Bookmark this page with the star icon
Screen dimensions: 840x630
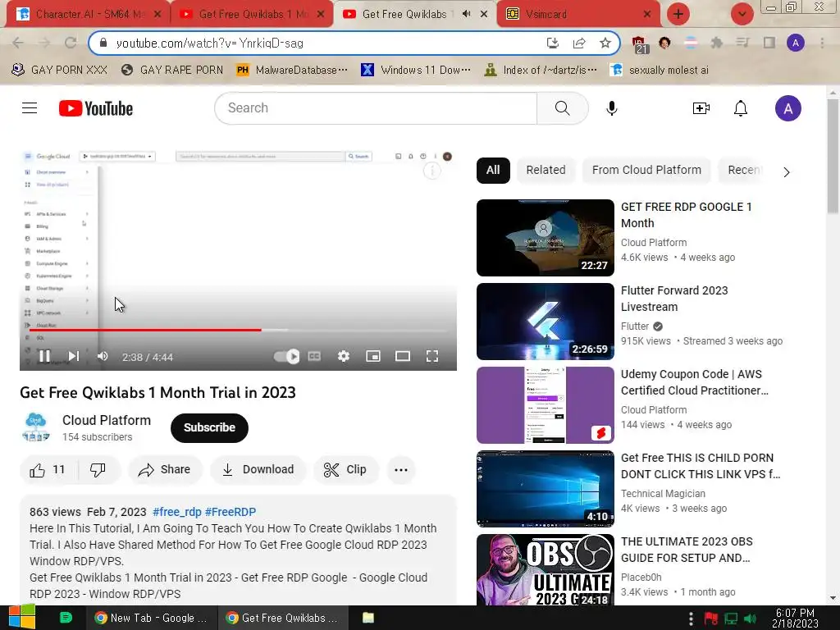tap(605, 43)
